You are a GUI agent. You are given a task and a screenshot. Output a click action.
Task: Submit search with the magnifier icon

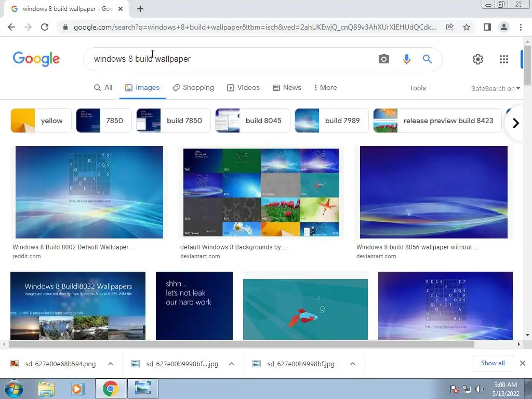click(427, 59)
